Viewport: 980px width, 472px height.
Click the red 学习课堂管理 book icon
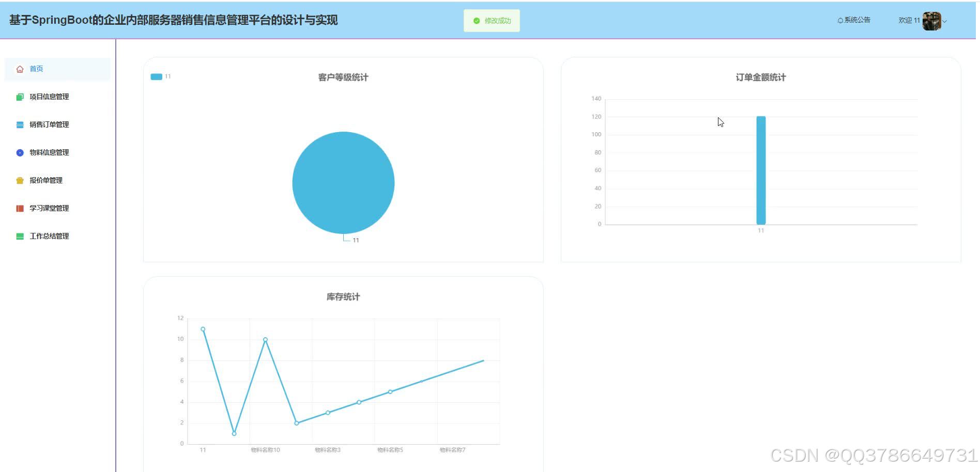coord(20,209)
